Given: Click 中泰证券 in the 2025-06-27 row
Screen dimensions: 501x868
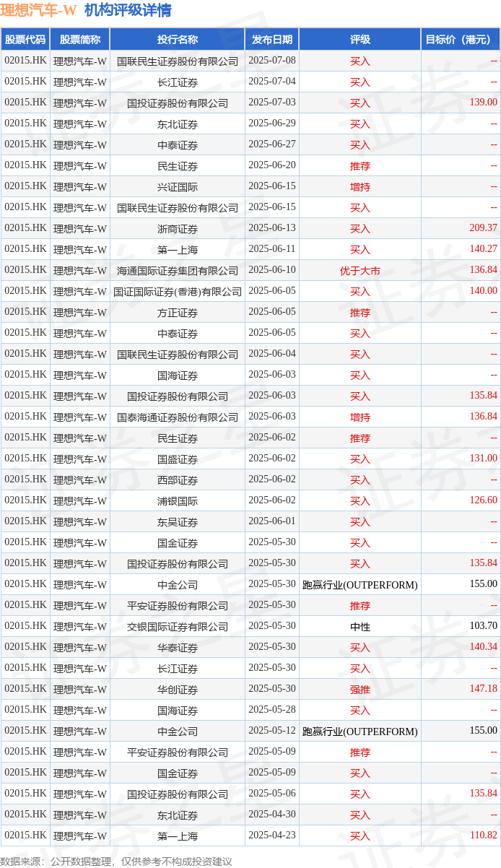Looking at the screenshot, I should [x=178, y=145].
